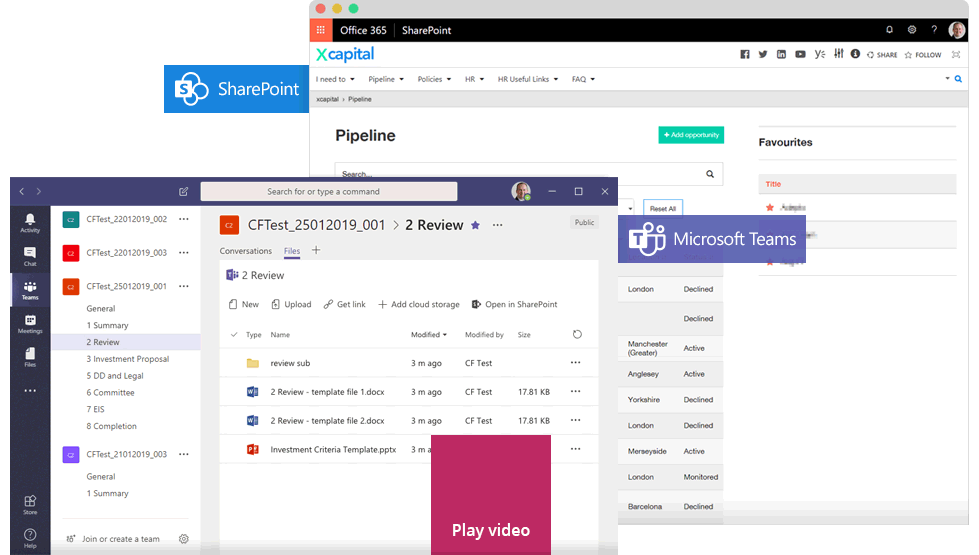This screenshot has height=555, width=979.
Task: Open Meetings in the Teams sidebar
Action: (30, 323)
